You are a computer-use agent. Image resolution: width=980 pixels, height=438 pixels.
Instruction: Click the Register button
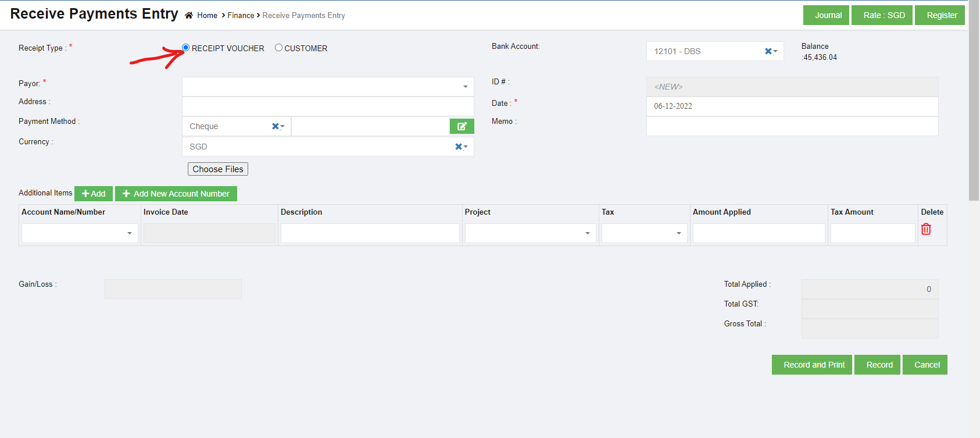pos(939,15)
